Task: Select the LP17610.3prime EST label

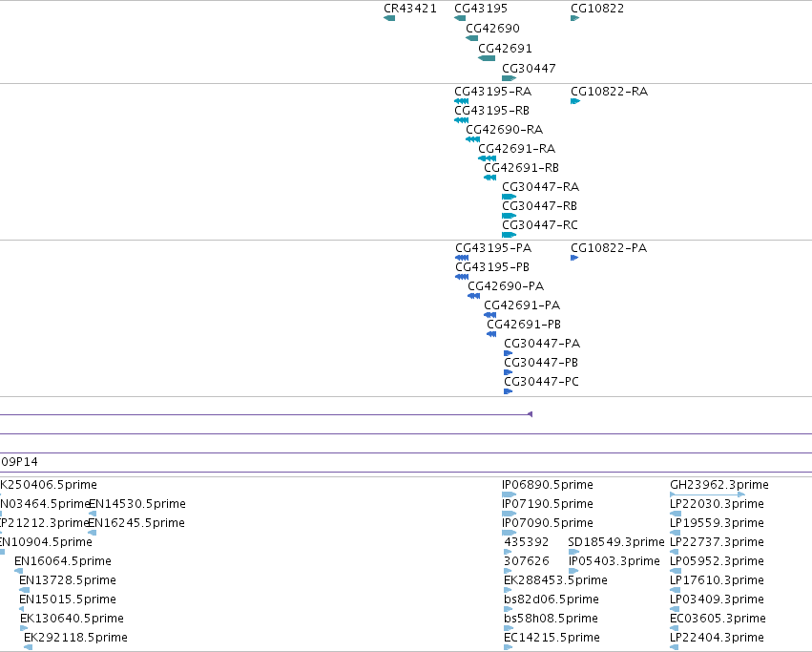Action: 718,580
